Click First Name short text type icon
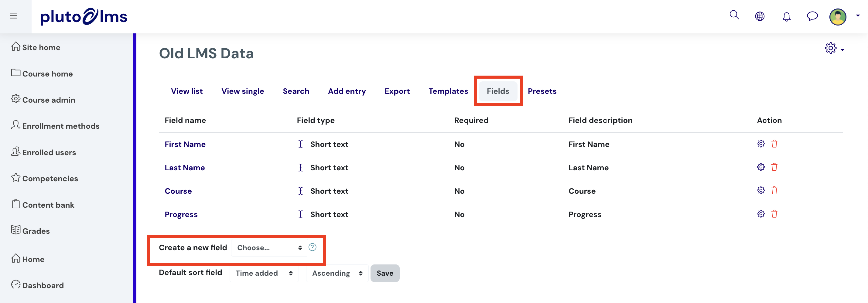Image resolution: width=868 pixels, height=303 pixels. (x=301, y=144)
